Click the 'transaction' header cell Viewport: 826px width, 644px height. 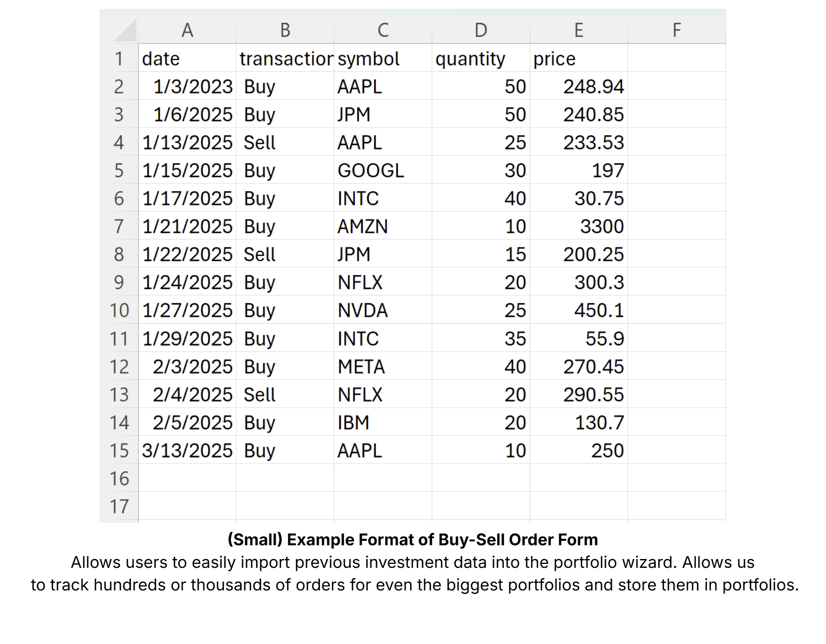[285, 59]
